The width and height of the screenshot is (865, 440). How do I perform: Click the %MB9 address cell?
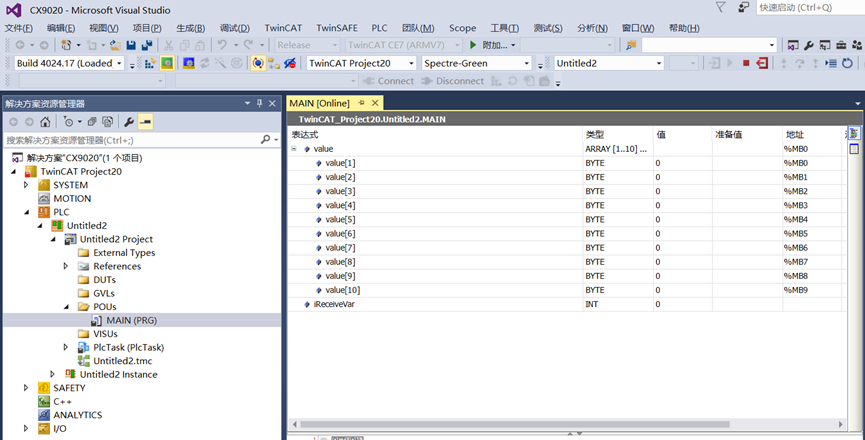point(795,290)
